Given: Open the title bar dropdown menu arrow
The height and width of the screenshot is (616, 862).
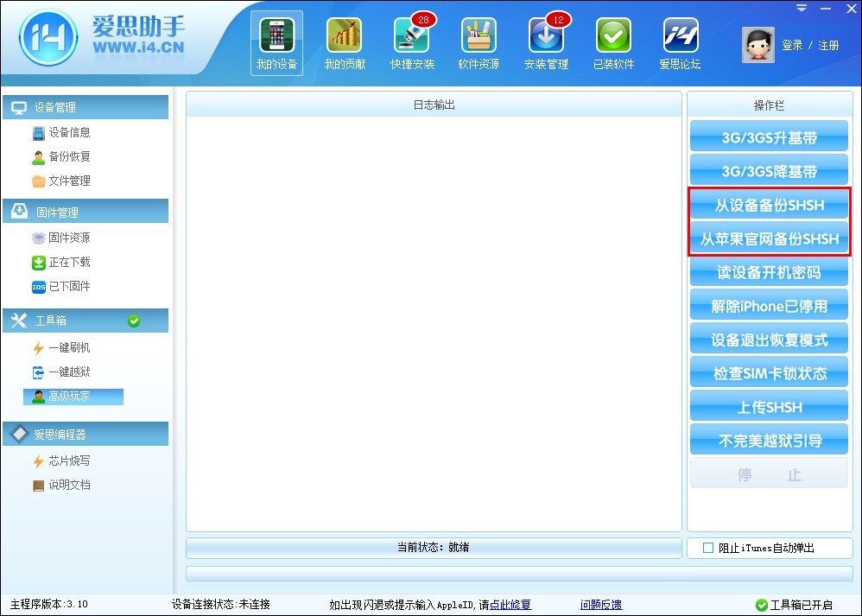Looking at the screenshot, I should (802, 9).
